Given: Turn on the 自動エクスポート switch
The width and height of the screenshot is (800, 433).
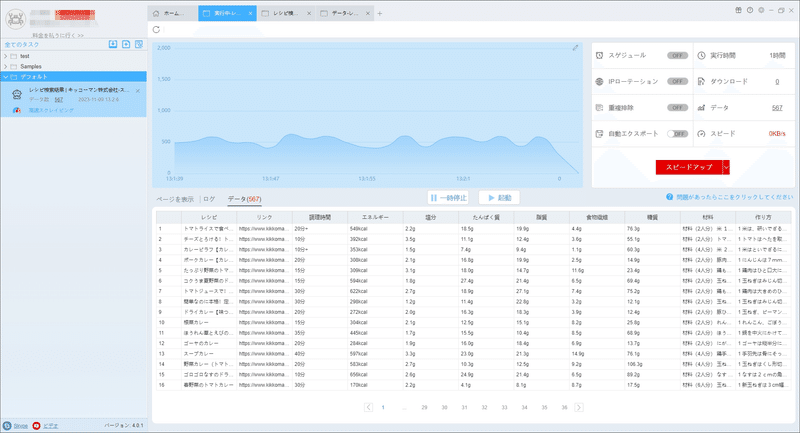Looking at the screenshot, I should (678, 134).
